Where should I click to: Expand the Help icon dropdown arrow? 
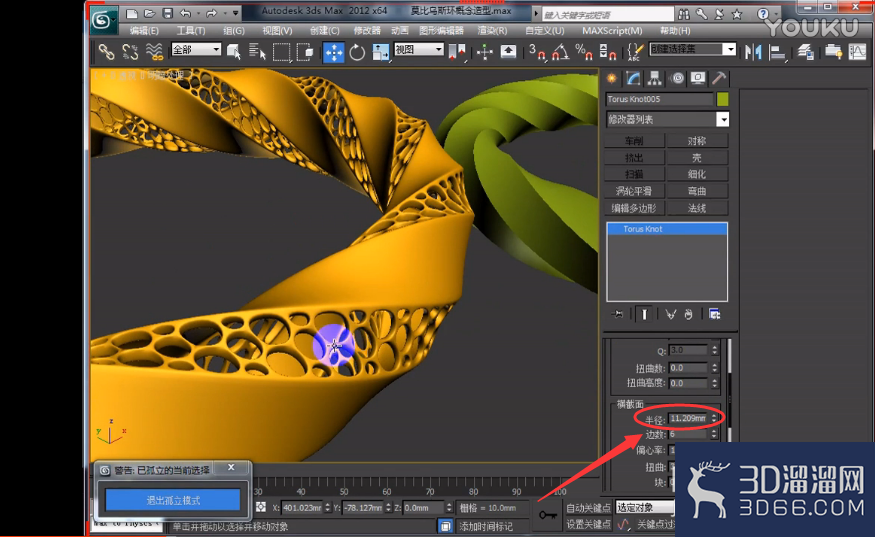(x=776, y=13)
